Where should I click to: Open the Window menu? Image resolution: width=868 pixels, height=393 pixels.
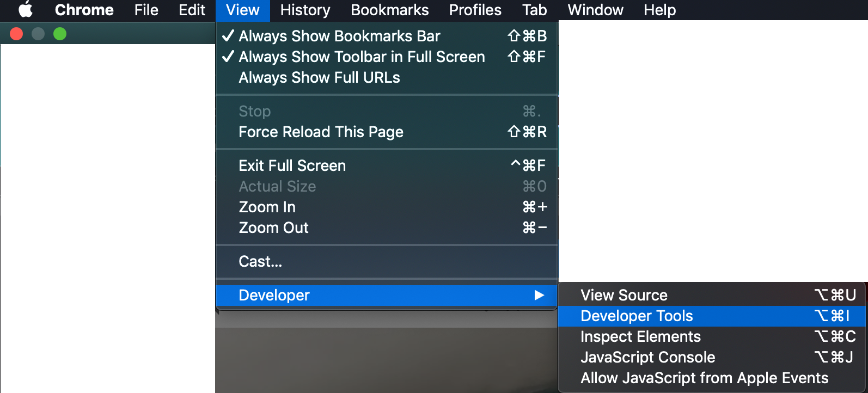(596, 10)
